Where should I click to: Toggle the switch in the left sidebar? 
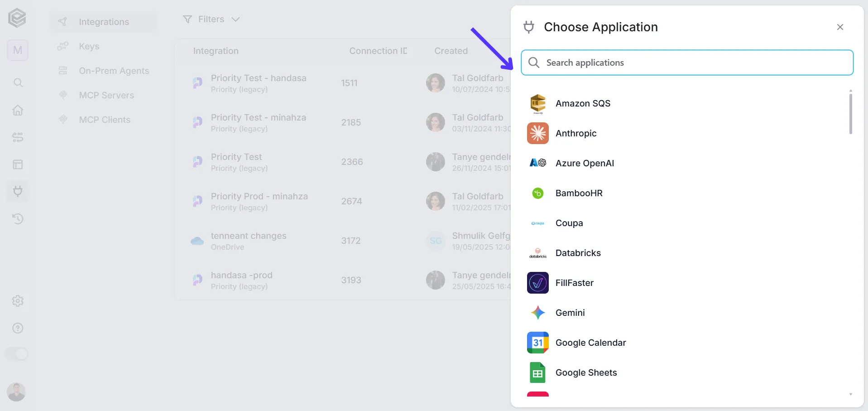click(x=16, y=354)
